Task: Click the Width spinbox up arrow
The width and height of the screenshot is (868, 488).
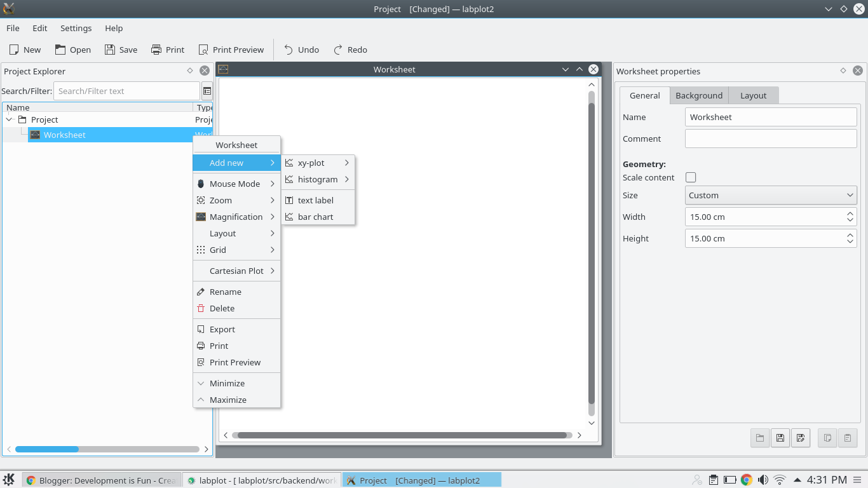Action: (x=850, y=213)
